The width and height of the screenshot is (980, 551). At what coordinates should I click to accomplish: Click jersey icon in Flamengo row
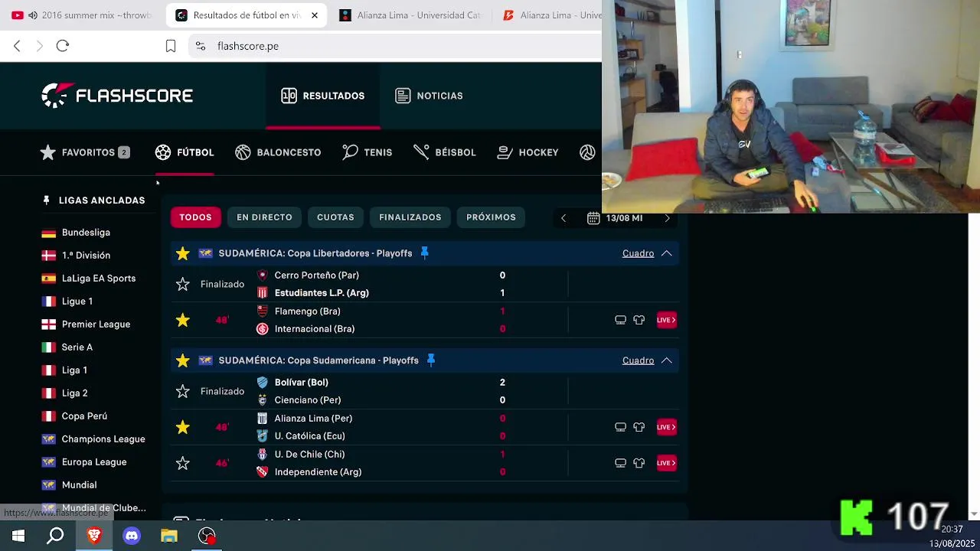pyautogui.click(x=639, y=320)
